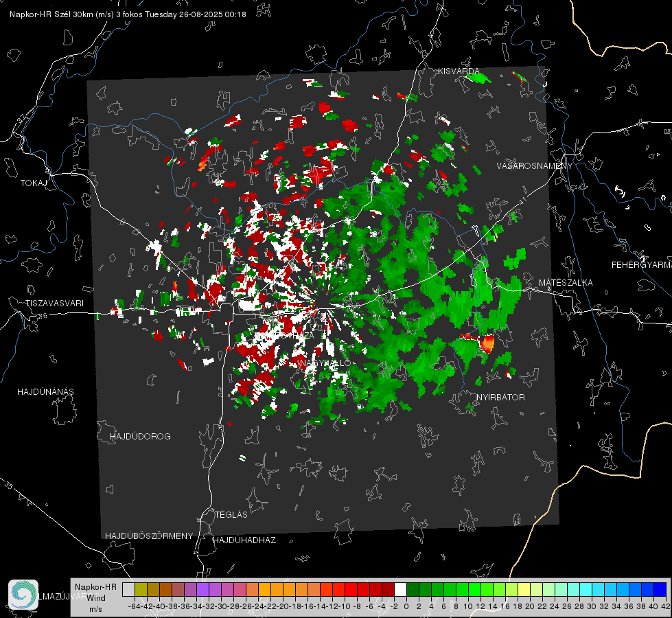672x618 pixels.
Task: Click road number 35 at lower left
Action: [9, 485]
